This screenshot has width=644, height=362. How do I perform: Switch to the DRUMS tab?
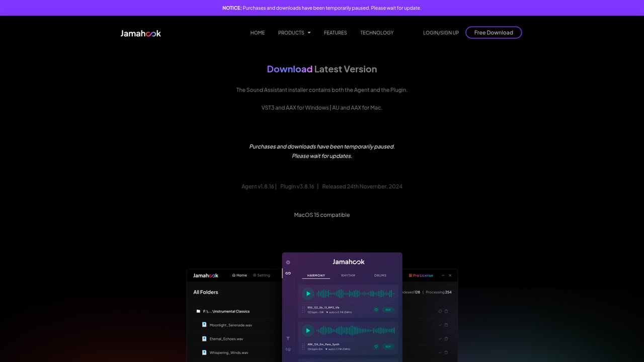[x=380, y=276]
